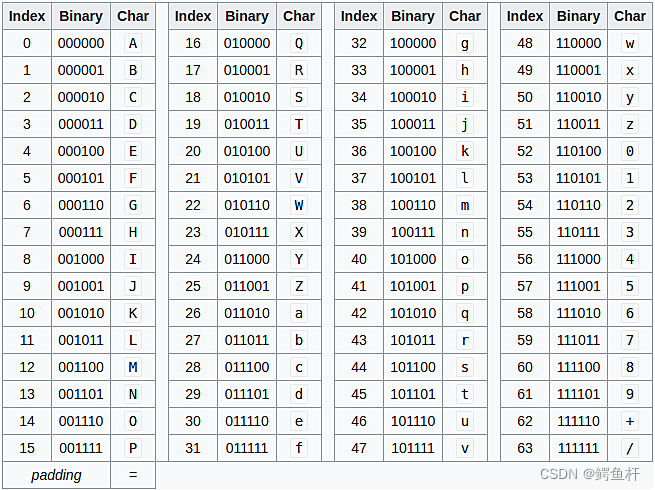Select binary value 110101
The image size is (655, 490).
click(579, 178)
